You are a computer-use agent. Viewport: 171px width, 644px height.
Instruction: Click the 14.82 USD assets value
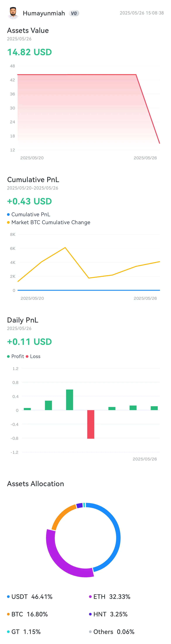pyautogui.click(x=30, y=52)
